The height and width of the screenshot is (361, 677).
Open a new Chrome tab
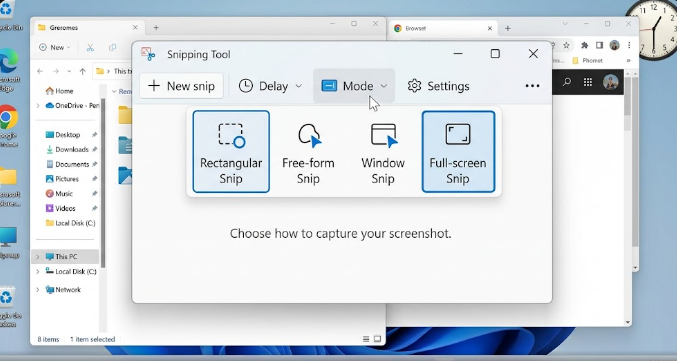tap(508, 28)
